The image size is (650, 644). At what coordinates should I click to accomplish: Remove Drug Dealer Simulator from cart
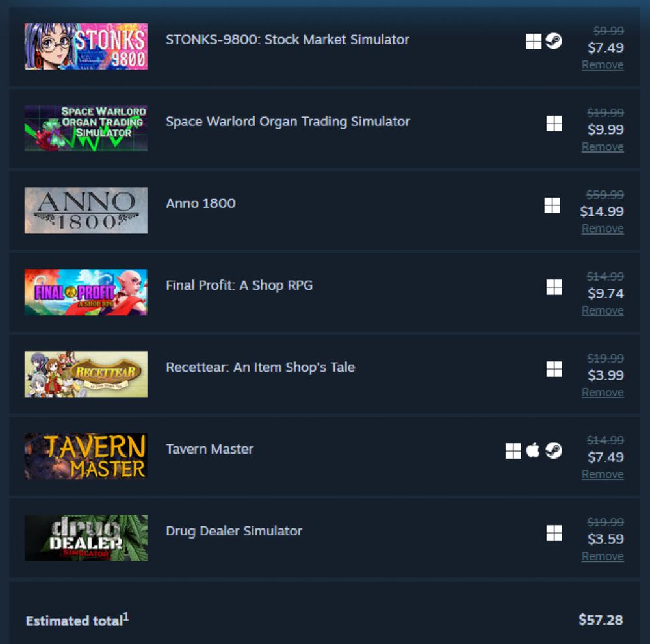click(603, 556)
